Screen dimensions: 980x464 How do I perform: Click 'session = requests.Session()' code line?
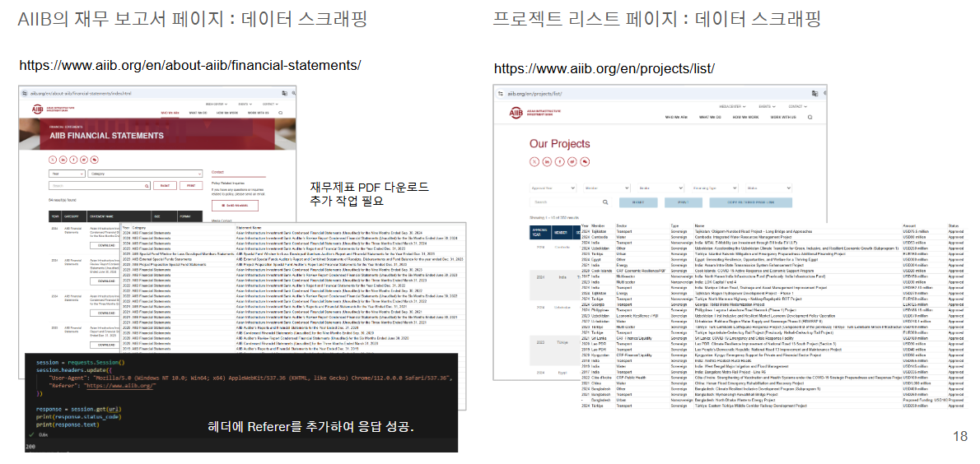point(82,362)
